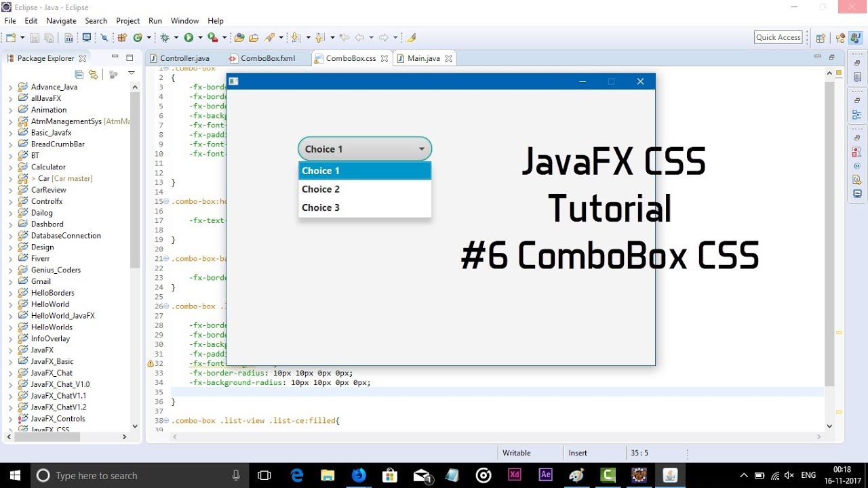Maximize the editor area button
Image resolution: width=868 pixels, height=488 pixels.
click(x=831, y=58)
